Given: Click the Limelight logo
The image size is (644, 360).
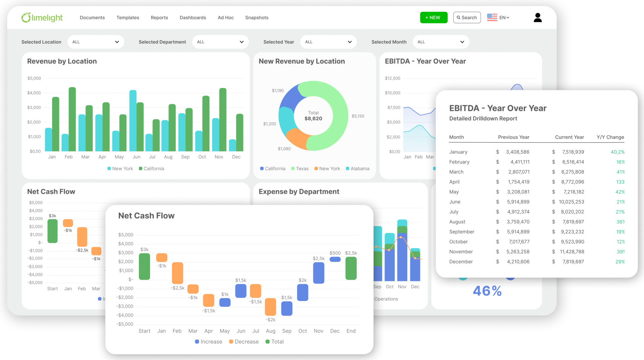Looking at the screenshot, I should click(42, 17).
